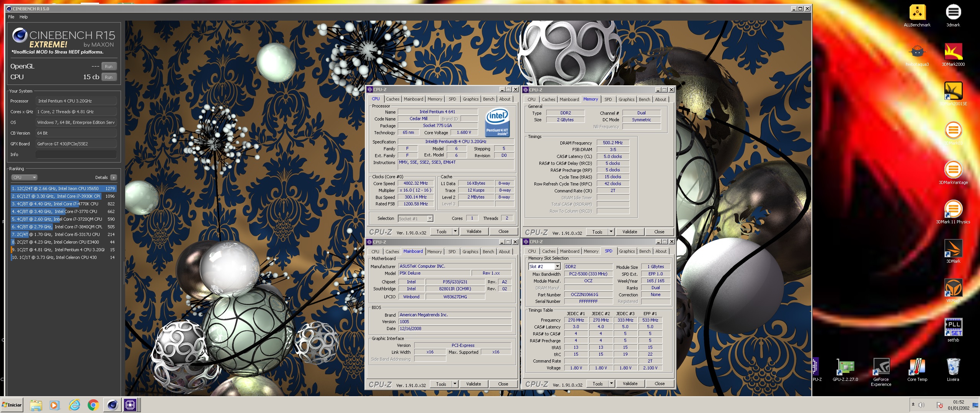Image resolution: width=980 pixels, height=413 pixels.
Task: Switch to CPU-Z via its taskbar icon
Action: click(130, 405)
